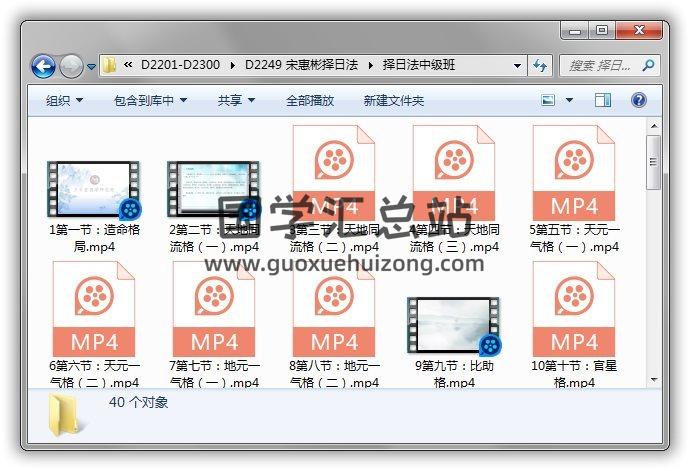Open recent pages dropdown beside Forward arrow
Screen dimensions: 690x471
(x=91, y=67)
